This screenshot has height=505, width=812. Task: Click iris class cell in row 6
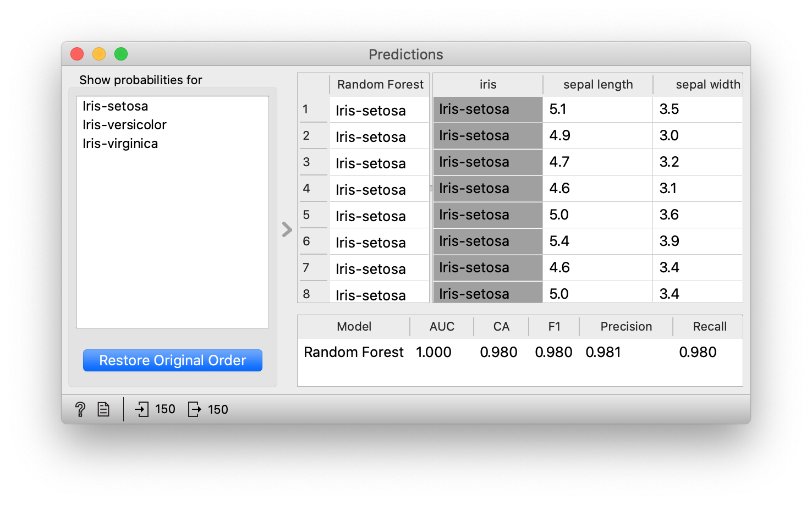pyautogui.click(x=488, y=241)
